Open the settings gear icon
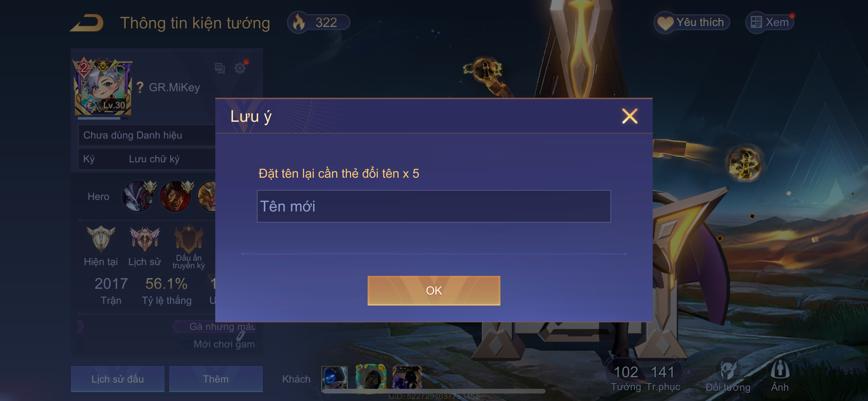This screenshot has width=868, height=401. (x=240, y=68)
